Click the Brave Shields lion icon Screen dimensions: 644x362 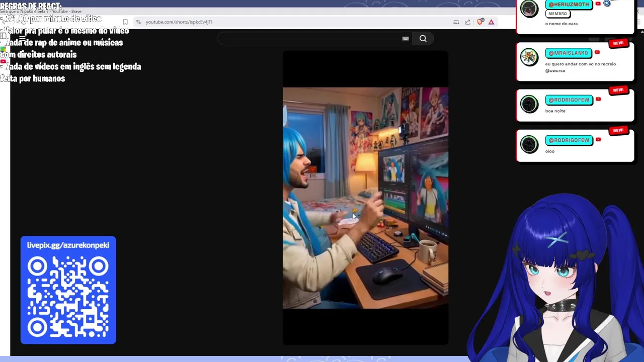pyautogui.click(x=480, y=22)
